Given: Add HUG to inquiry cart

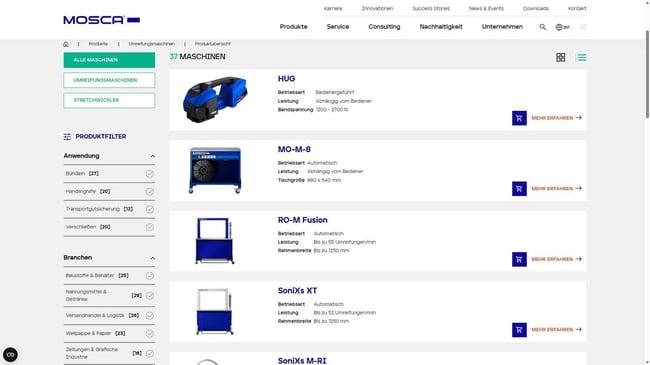Looking at the screenshot, I should tap(519, 118).
